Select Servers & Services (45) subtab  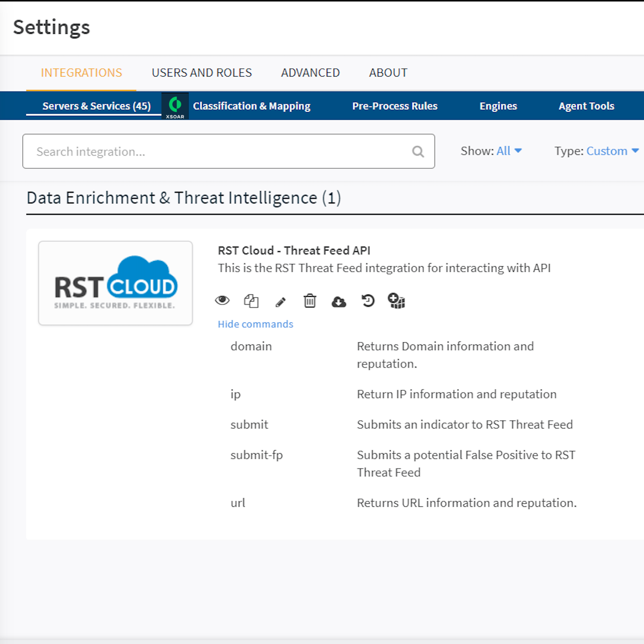point(97,106)
